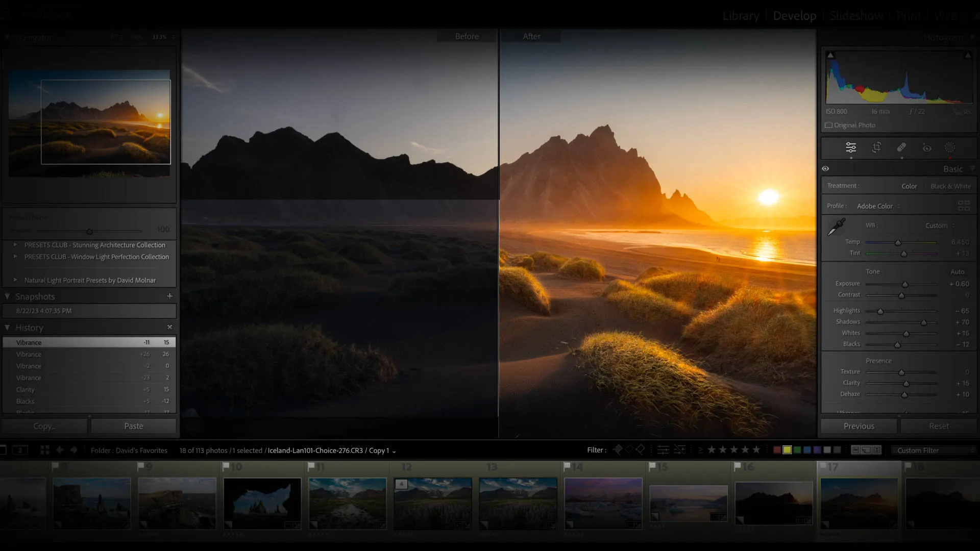
Task: Open the Slideshow module
Action: tap(856, 16)
